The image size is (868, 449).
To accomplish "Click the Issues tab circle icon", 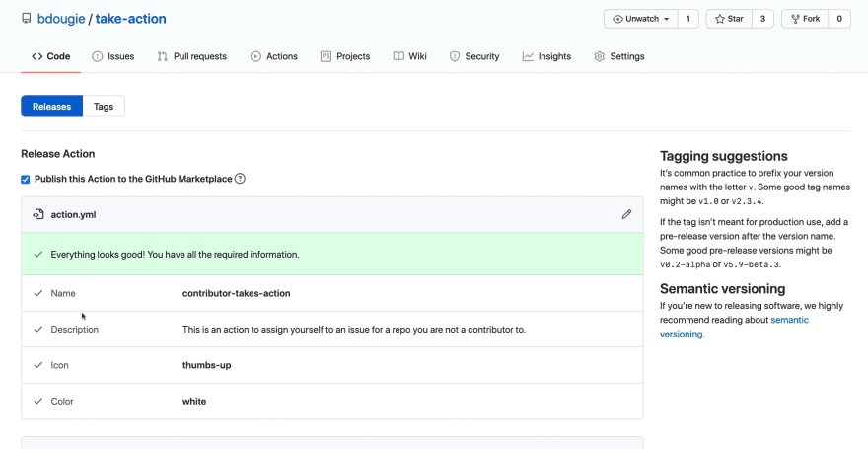I will pyautogui.click(x=97, y=56).
